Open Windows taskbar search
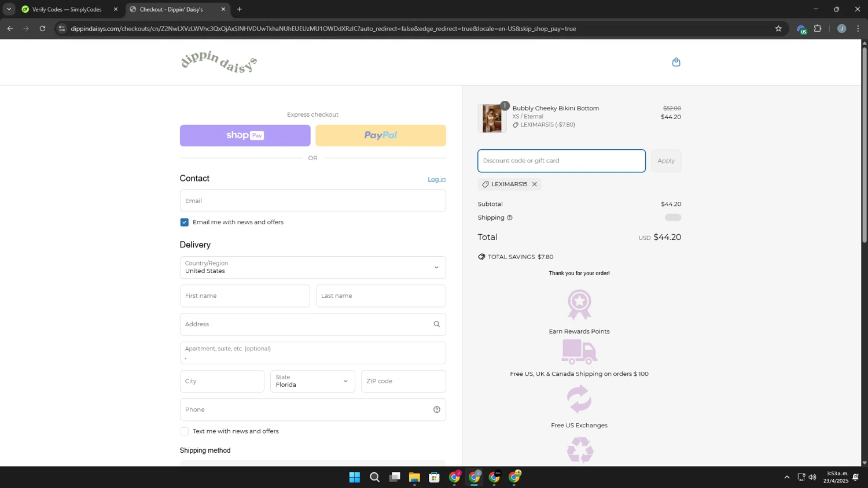The width and height of the screenshot is (868, 488). pyautogui.click(x=375, y=477)
